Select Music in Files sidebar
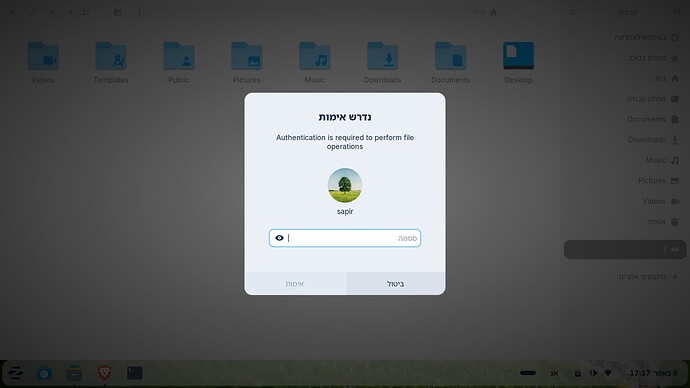The image size is (690, 388). [625, 160]
